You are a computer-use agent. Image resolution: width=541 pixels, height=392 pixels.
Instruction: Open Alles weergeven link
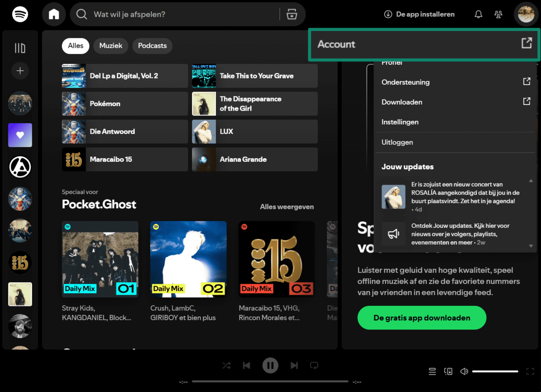[287, 207]
